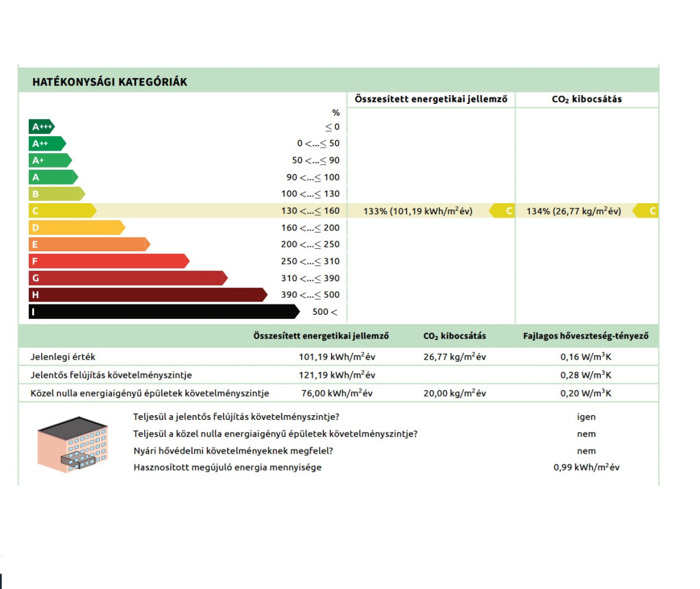The height and width of the screenshot is (589, 700).
Task: Select the yellow C class bar
Action: point(62,211)
